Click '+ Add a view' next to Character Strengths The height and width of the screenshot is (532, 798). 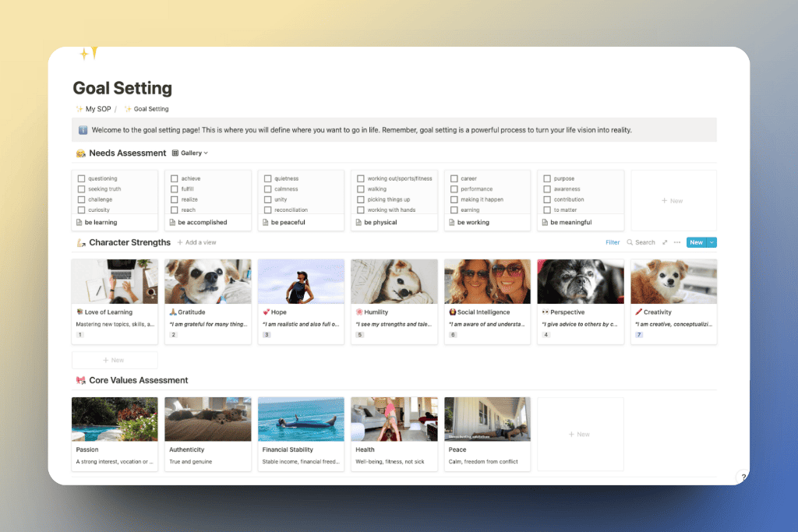196,242
